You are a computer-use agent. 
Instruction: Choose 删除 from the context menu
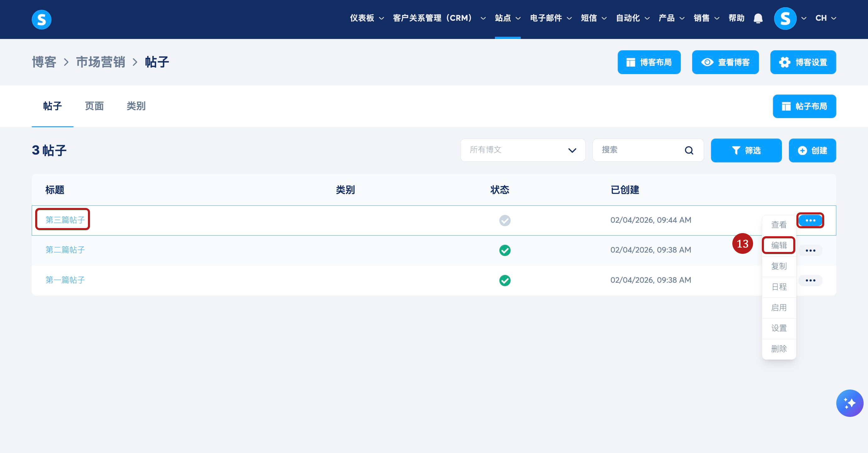coord(778,349)
